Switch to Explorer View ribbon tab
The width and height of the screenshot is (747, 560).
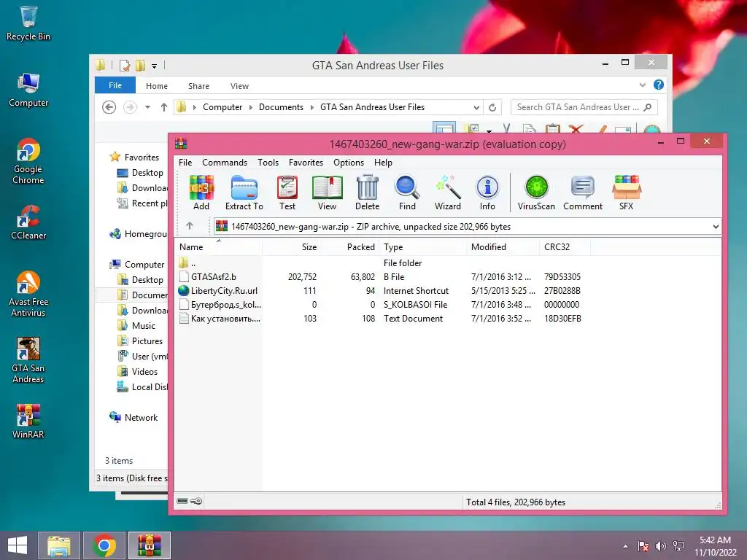[239, 86]
